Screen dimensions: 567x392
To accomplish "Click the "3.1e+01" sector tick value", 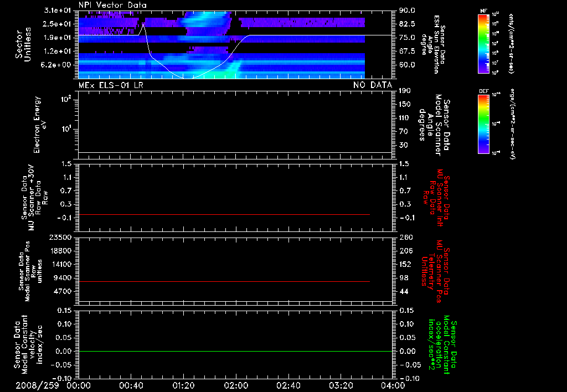I will [58, 11].
